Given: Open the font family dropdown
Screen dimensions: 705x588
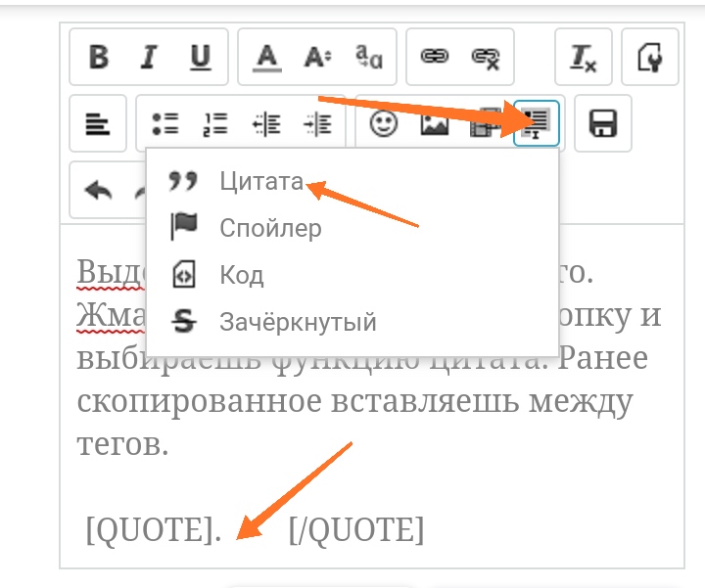Looking at the screenshot, I should [368, 58].
